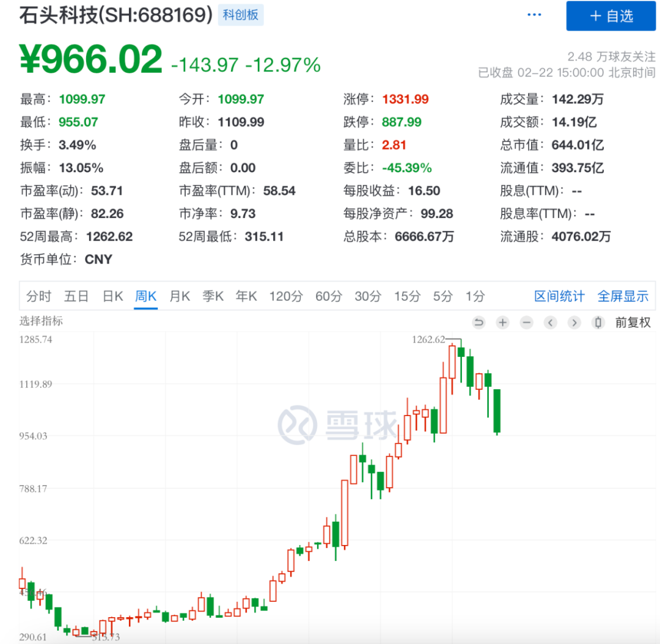The height and width of the screenshot is (644, 660).
Task: Open the 前复权 adjustment dropdown
Action: click(632, 323)
